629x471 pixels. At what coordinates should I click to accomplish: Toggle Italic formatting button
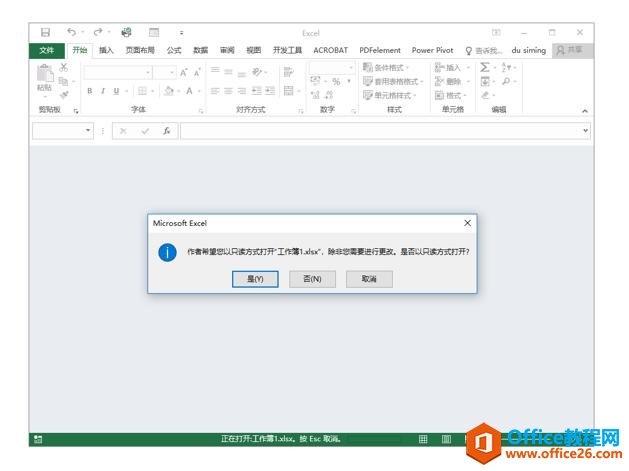coord(103,91)
